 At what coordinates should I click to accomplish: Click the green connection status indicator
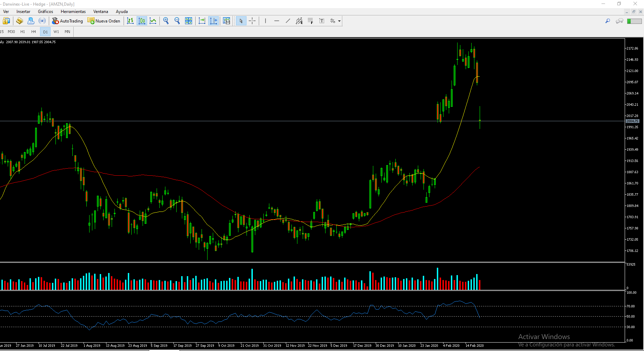point(634,21)
